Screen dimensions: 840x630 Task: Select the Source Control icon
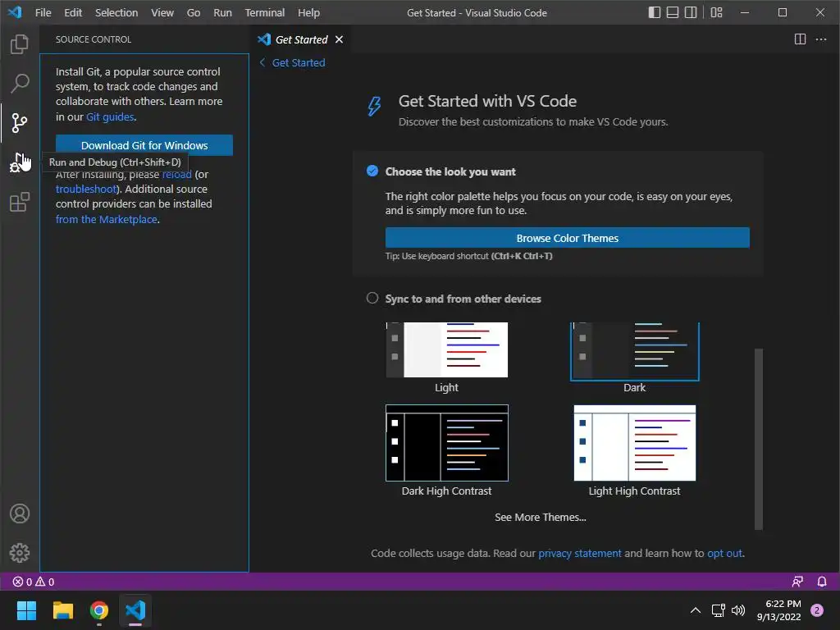[20, 123]
